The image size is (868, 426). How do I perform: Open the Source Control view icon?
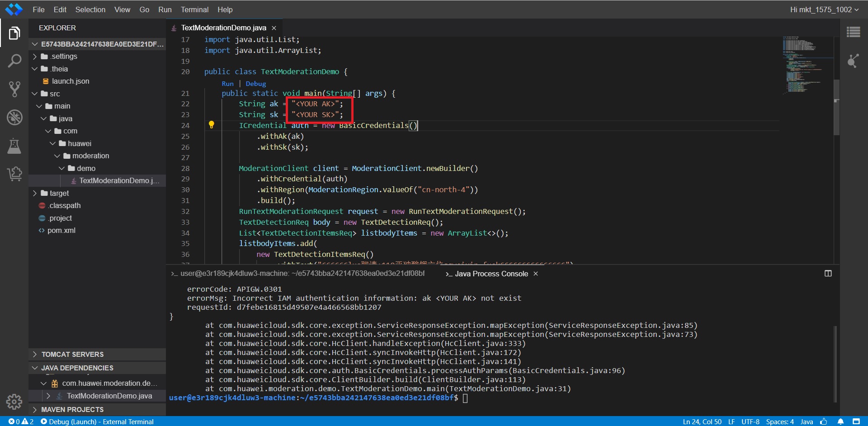14,89
